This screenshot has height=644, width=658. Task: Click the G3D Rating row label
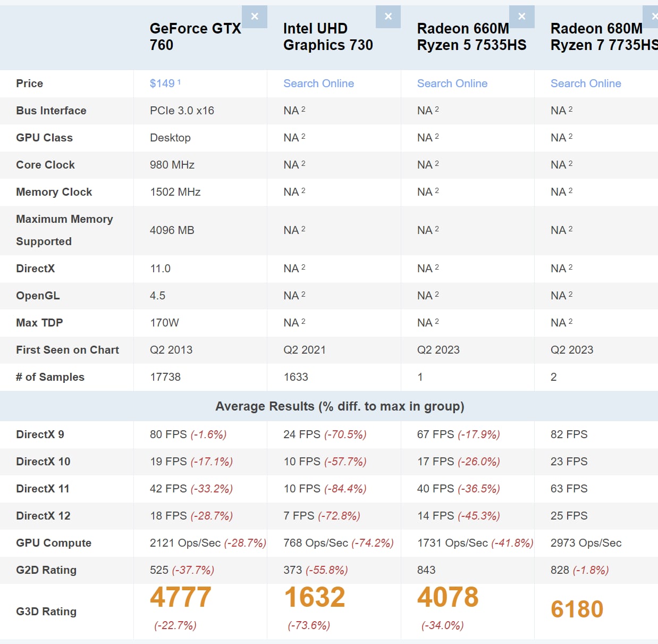click(46, 612)
